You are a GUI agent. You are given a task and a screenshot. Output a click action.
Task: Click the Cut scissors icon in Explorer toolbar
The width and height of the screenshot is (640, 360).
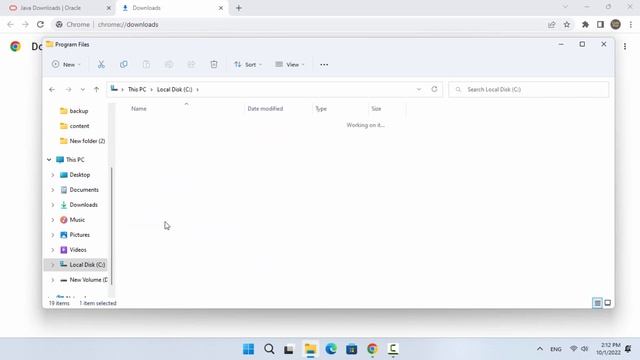tap(101, 64)
